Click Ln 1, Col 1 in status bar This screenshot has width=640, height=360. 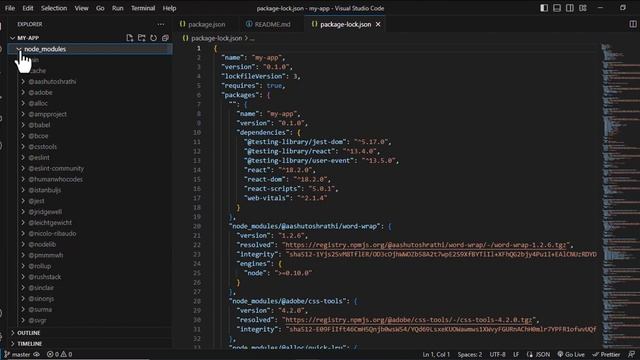tap(436, 354)
